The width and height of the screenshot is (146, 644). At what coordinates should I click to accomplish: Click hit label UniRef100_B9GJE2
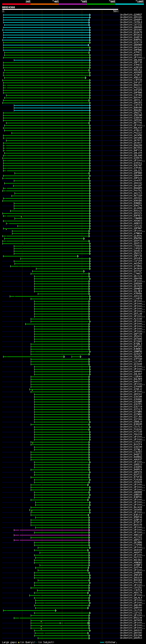tap(131, 70)
